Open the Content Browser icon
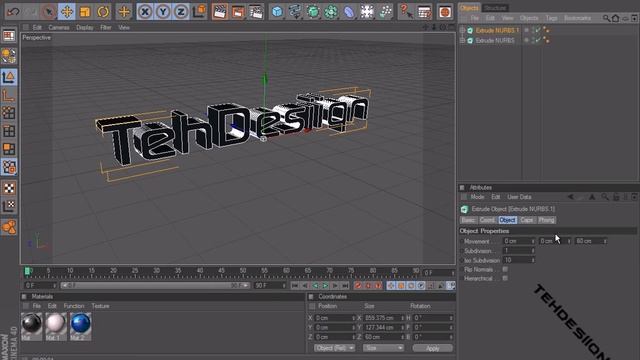 [x=445, y=12]
